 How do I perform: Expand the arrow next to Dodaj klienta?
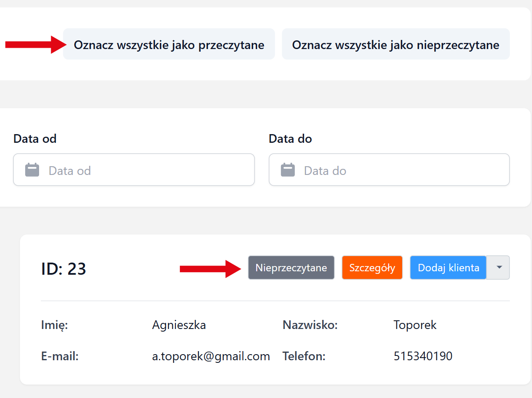[x=499, y=268]
